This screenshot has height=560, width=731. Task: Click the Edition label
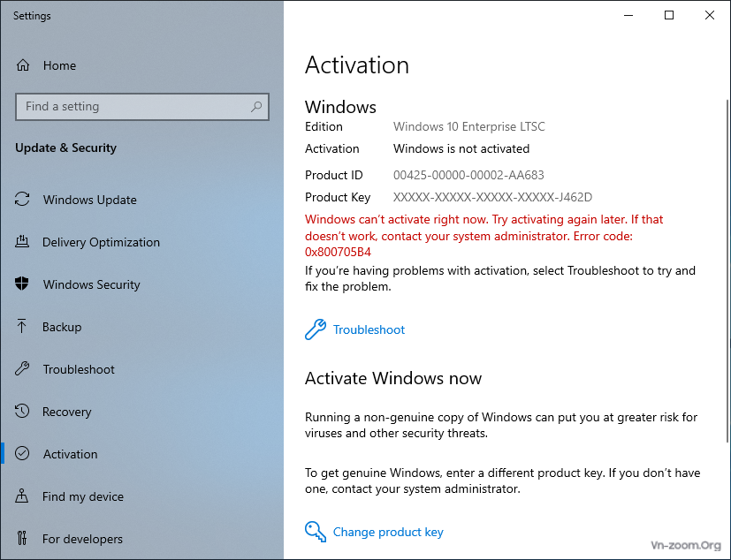pos(324,126)
